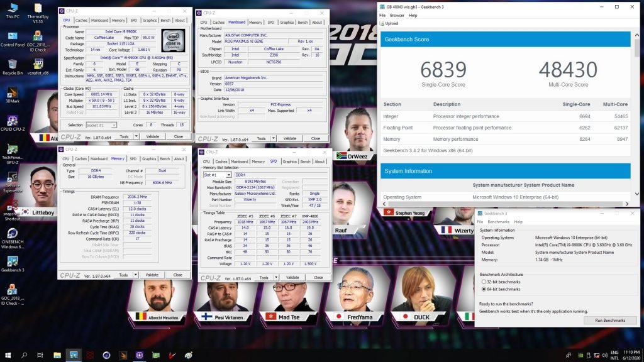This screenshot has width=644, height=362.
Task: Open File Explorer from the taskbar
Action: (x=57, y=355)
